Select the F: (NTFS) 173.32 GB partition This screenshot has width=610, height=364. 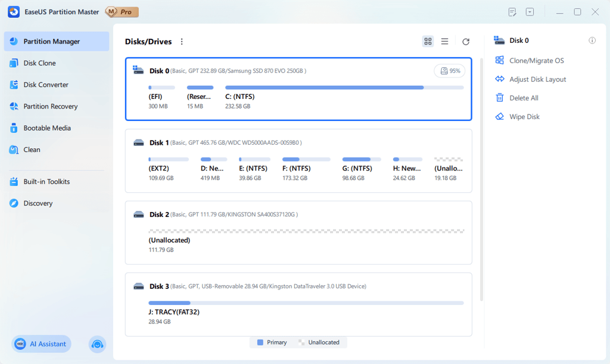coord(306,169)
